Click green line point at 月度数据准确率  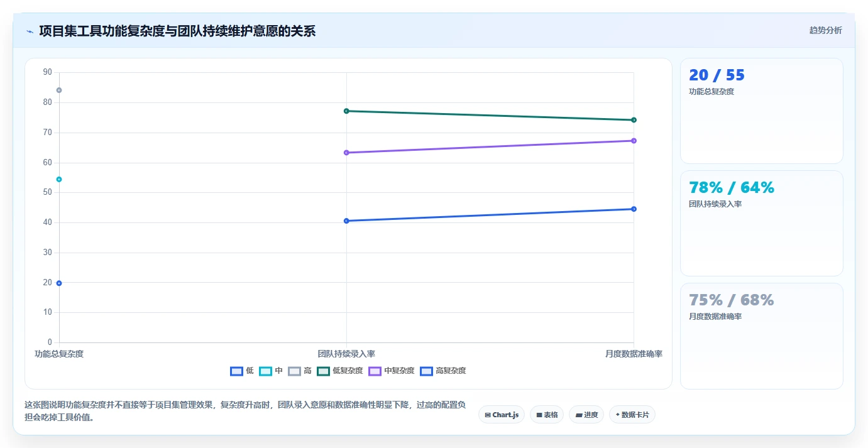tap(634, 120)
